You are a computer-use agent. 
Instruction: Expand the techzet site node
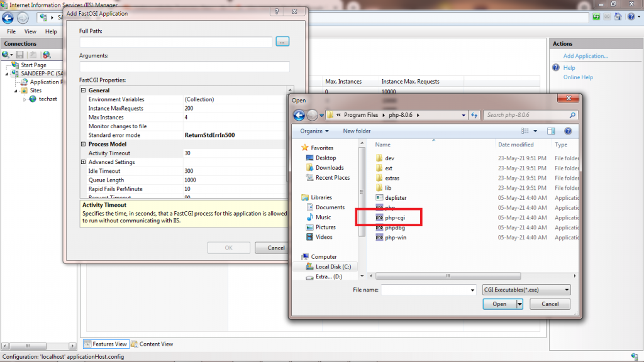coord(25,99)
